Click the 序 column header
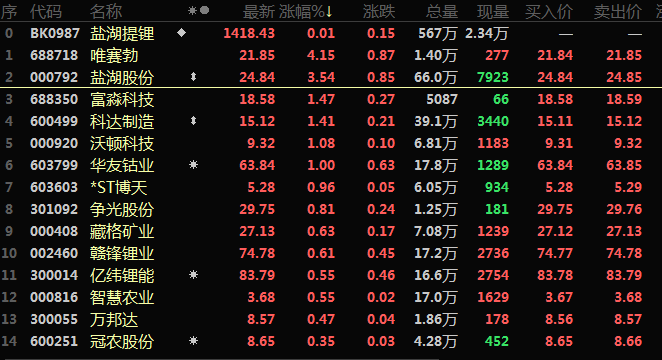Viewport: 662px width, 360px height. tap(9, 11)
